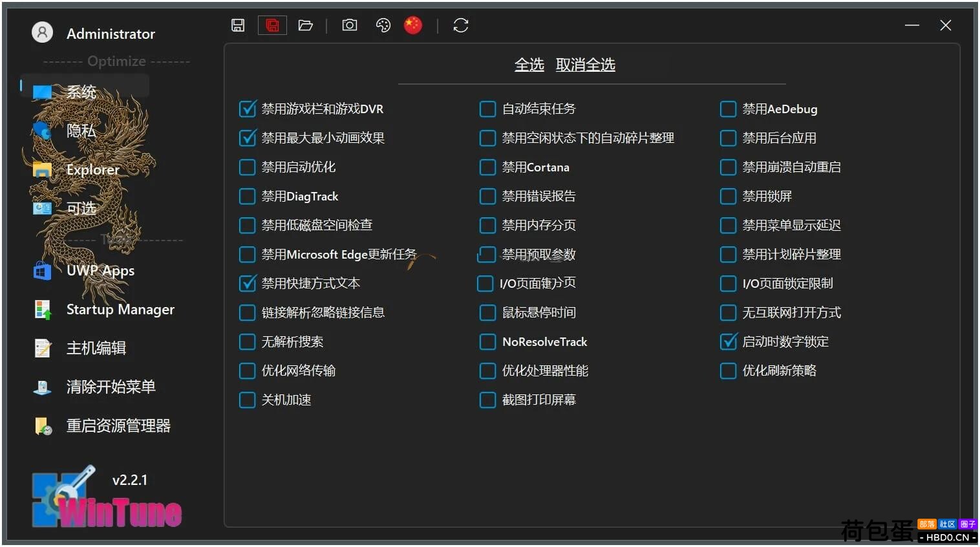Check 禁用计划碎片整理
Viewport: 980px width, 547px height.
pos(729,254)
